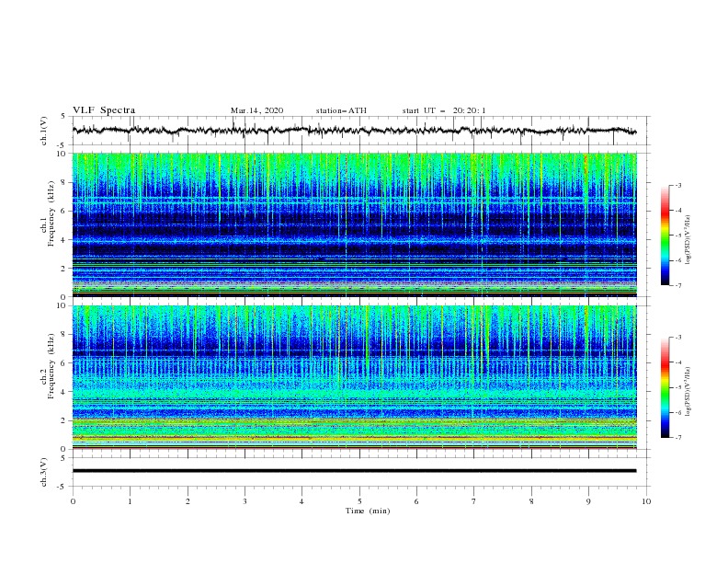Click the ch.1 waveform trace
Viewport: 728px width, 563px height.
coord(354,131)
